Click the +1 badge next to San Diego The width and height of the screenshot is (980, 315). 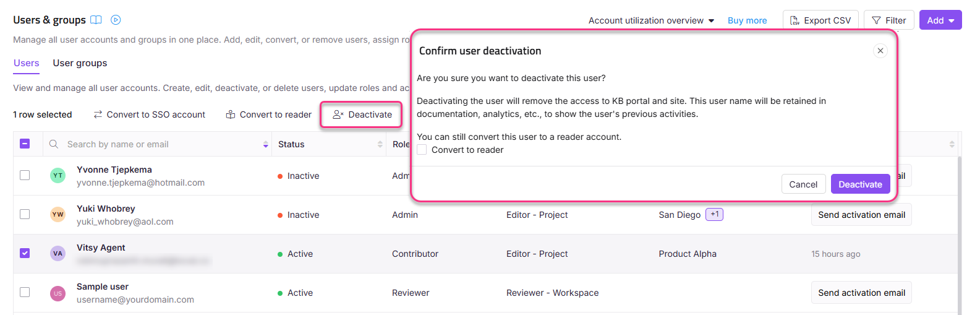click(714, 214)
